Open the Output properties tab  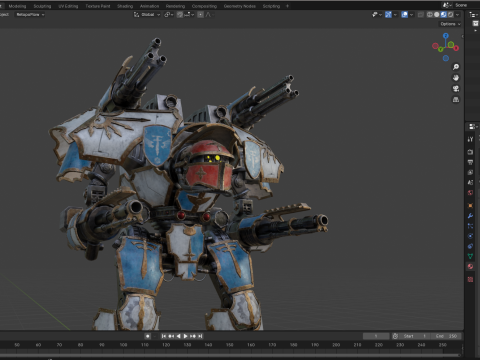(470, 162)
